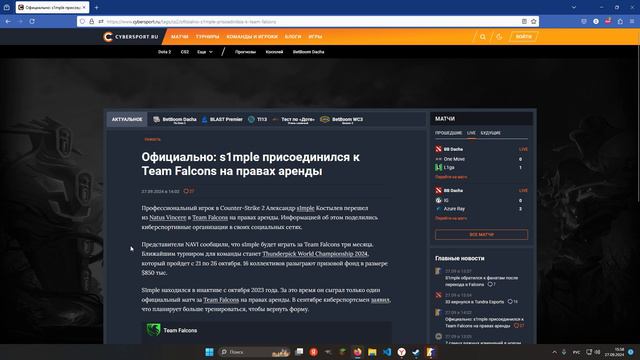Select the Dota 2 subnav link
This screenshot has width=640, height=360.
click(164, 52)
